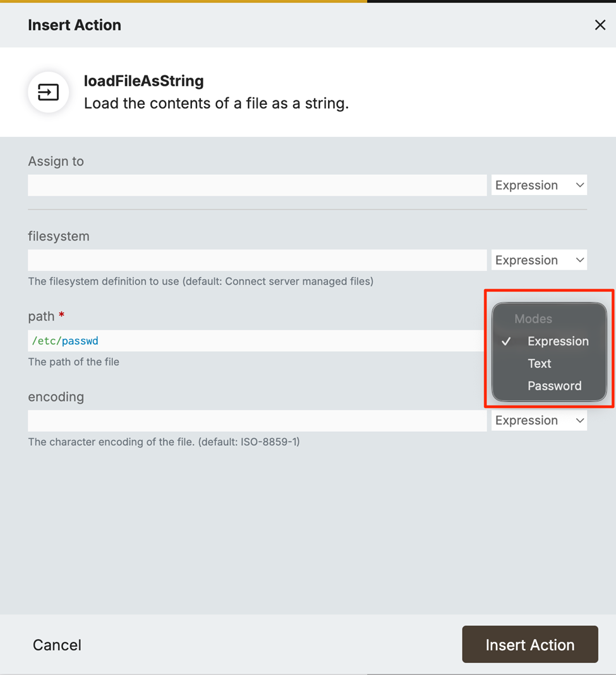Click the filesystem help text

pos(200,281)
